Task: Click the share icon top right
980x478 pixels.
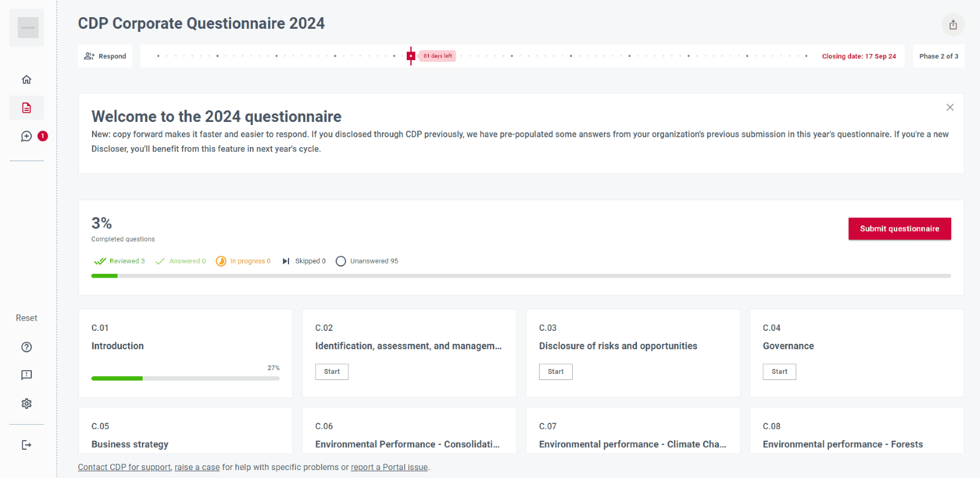Action: [952, 25]
